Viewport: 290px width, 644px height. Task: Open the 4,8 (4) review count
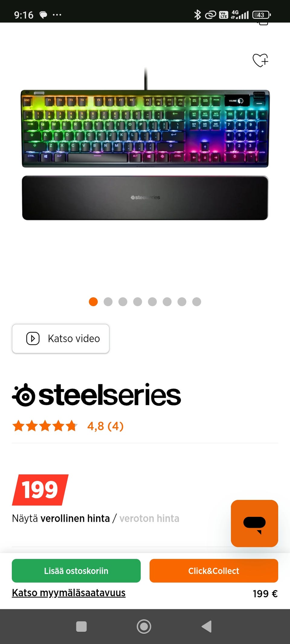click(x=105, y=426)
